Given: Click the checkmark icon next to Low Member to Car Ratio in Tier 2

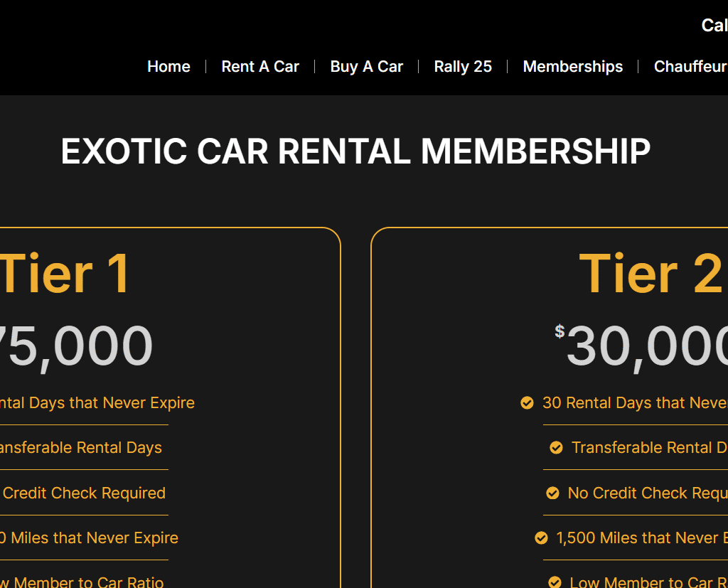Looking at the screenshot, I should (x=555, y=582).
